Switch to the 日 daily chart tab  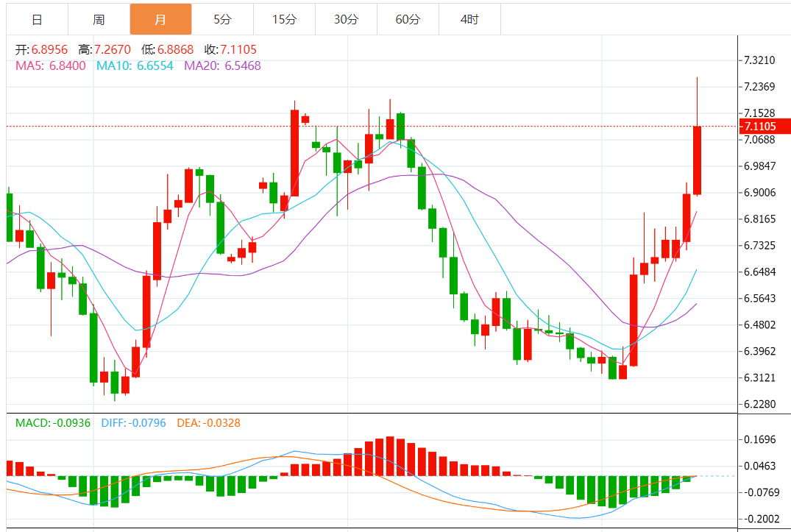37,19
